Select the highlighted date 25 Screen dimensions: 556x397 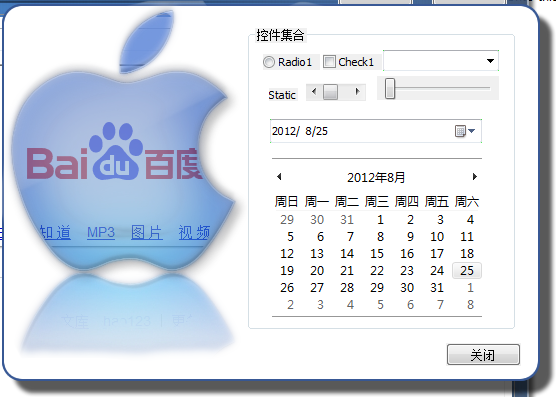coord(467,271)
